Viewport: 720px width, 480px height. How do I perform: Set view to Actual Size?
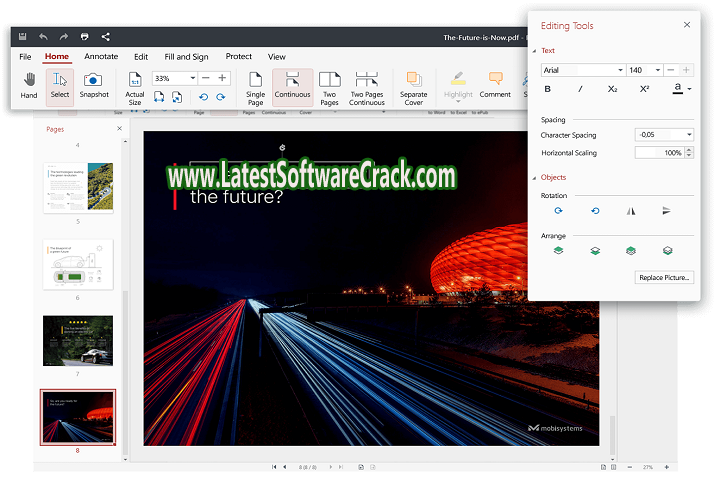(135, 88)
